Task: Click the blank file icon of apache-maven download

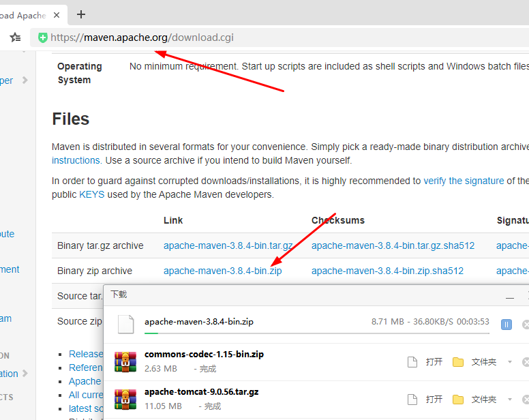Action: click(126, 324)
